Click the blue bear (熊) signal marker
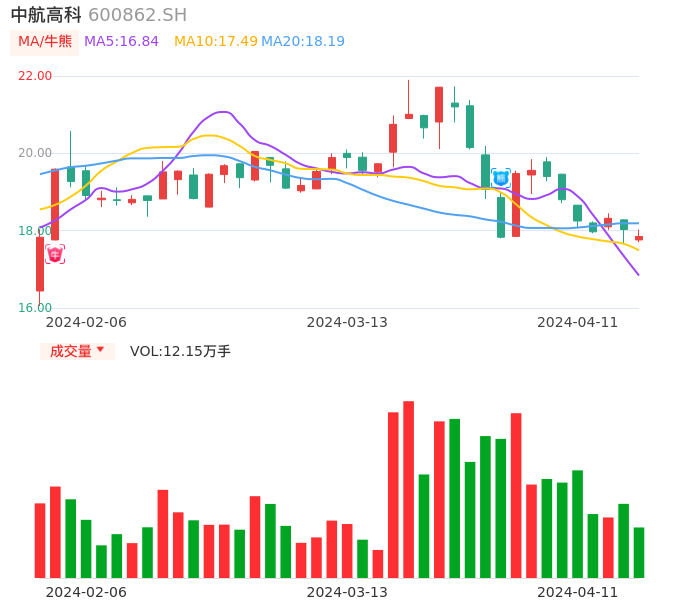This screenshot has width=686, height=606. (501, 178)
